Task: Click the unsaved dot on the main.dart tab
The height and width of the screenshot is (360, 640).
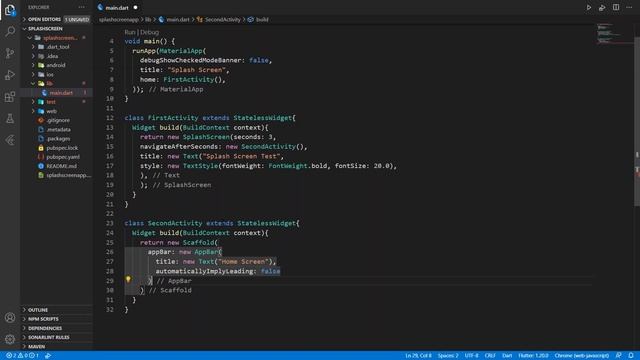Action: pyautogui.click(x=136, y=7)
